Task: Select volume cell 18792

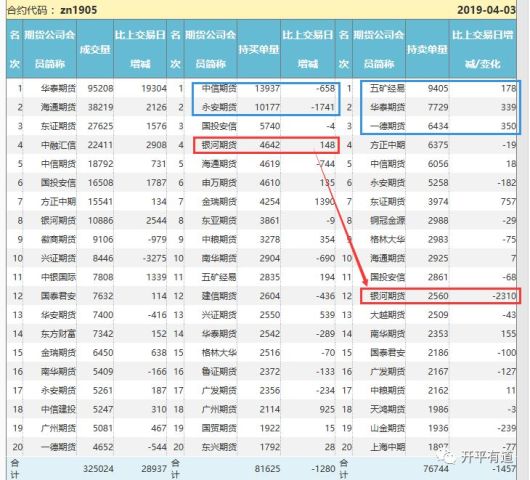Action: (100, 164)
